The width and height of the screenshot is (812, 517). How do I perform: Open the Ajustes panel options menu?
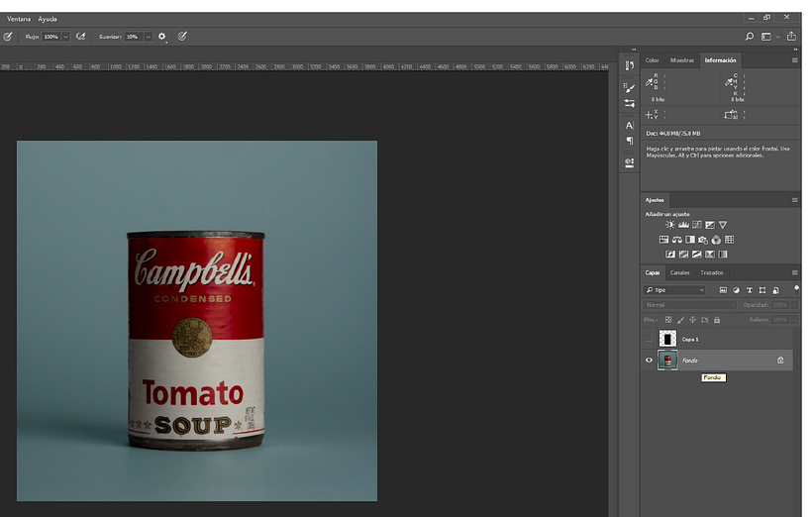point(794,200)
